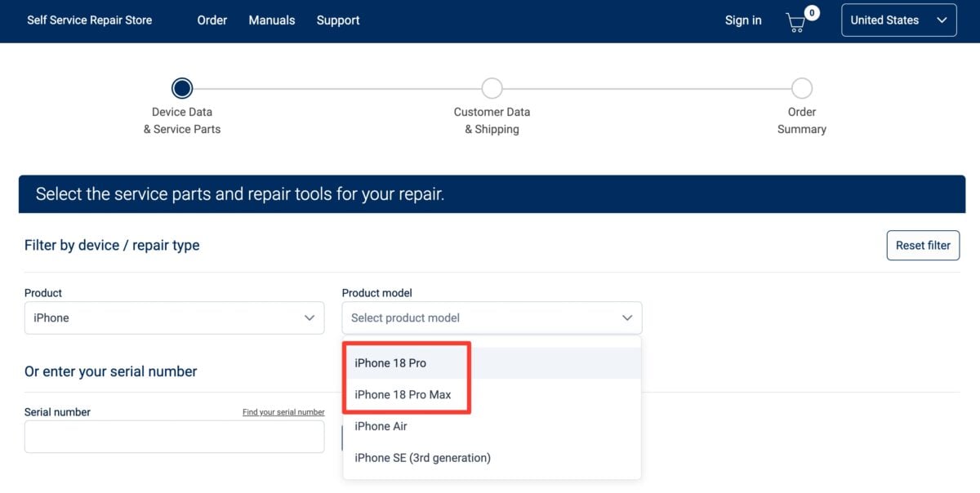The height and width of the screenshot is (493, 980).
Task: Open the Manuals menu
Action: pos(272,20)
